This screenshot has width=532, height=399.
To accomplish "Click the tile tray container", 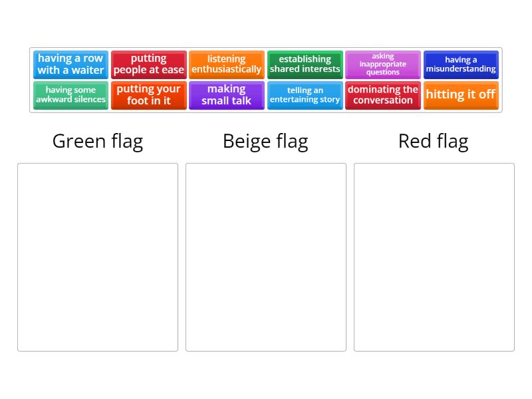I will (266, 80).
